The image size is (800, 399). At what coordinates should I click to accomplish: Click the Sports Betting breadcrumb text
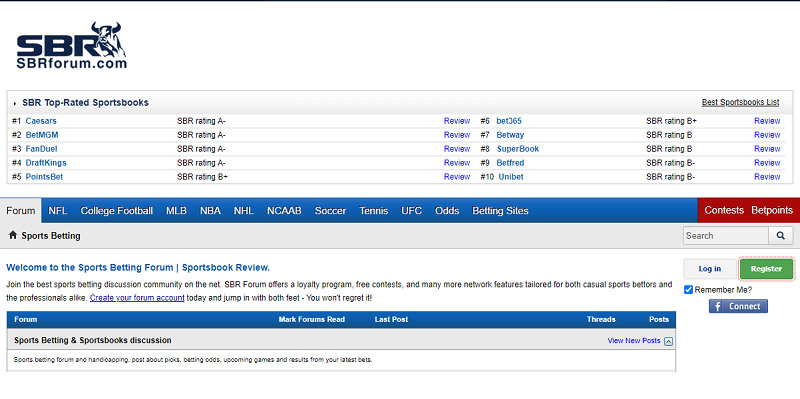click(51, 236)
